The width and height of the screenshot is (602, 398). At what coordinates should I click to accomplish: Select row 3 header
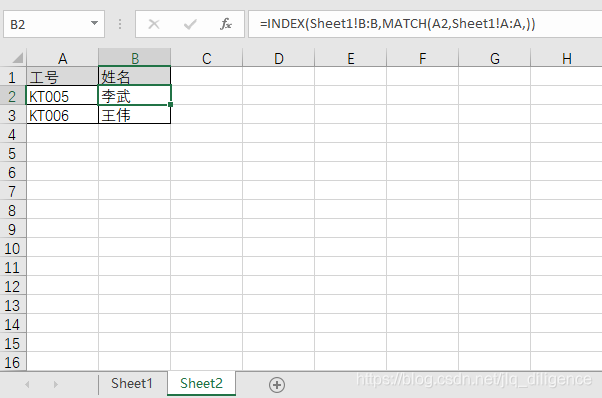(x=12, y=115)
